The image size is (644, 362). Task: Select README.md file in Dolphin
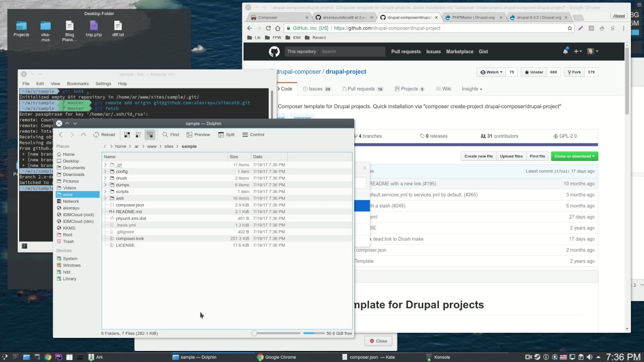point(129,212)
